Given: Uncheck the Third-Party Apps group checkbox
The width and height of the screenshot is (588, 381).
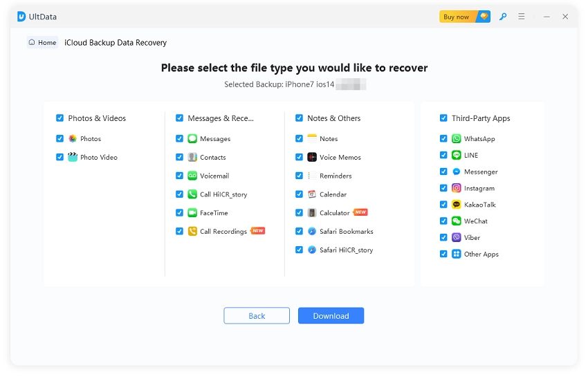Looking at the screenshot, I should [x=443, y=118].
